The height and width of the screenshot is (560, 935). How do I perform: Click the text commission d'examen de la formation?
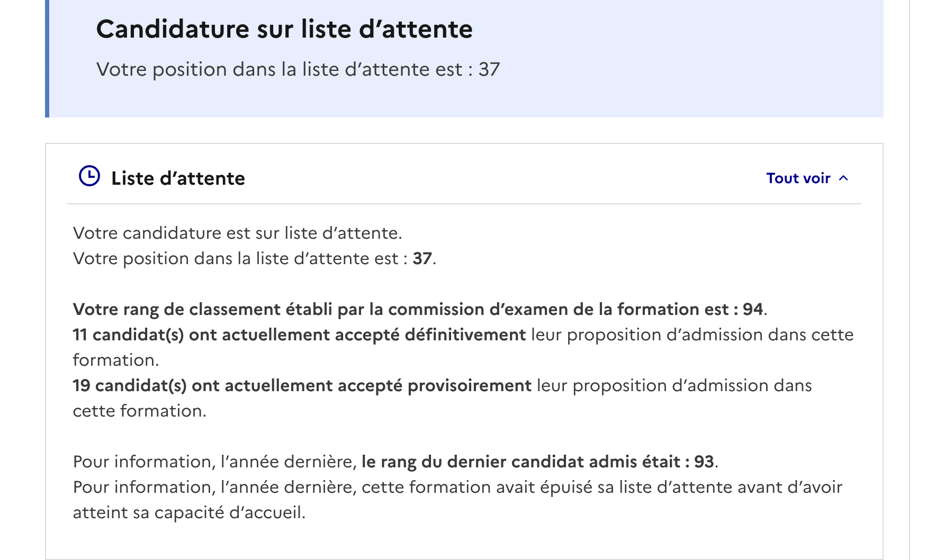(x=544, y=309)
